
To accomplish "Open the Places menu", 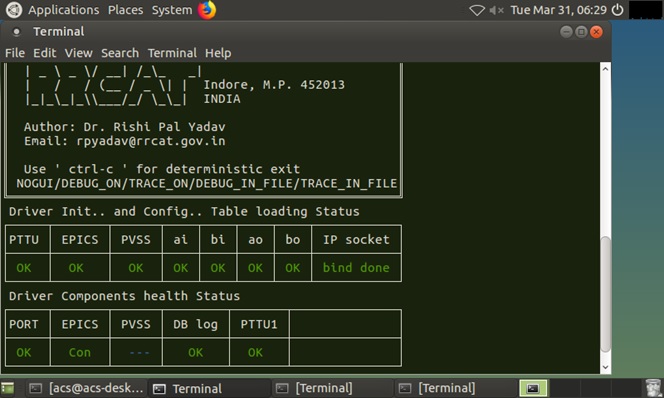I will [x=125, y=10].
